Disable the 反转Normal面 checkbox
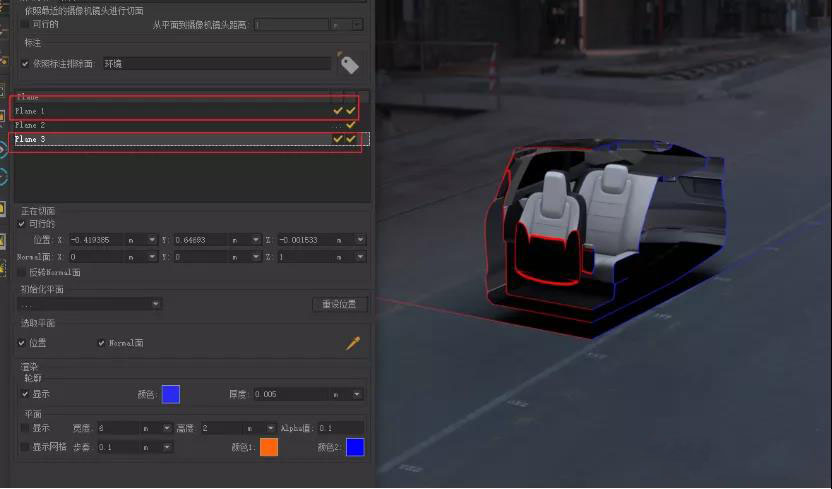Image resolution: width=832 pixels, height=489 pixels. [x=23, y=272]
